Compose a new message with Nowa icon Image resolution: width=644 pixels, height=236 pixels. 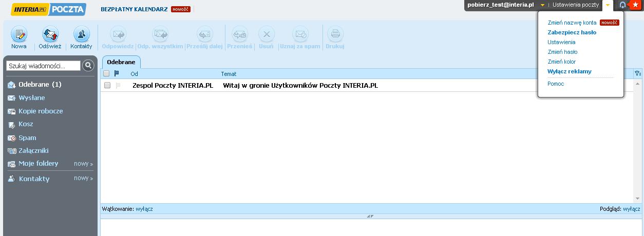tap(19, 35)
